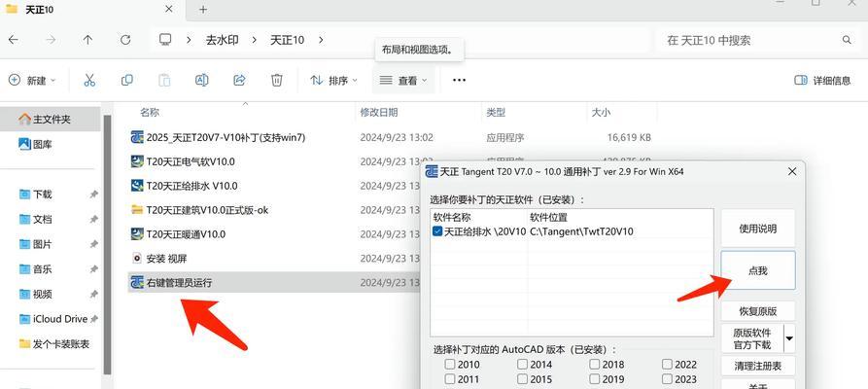Select the 2025_天正T20V7-V10补丁 file
Viewport: 868px width, 389px height.
pyautogui.click(x=218, y=137)
